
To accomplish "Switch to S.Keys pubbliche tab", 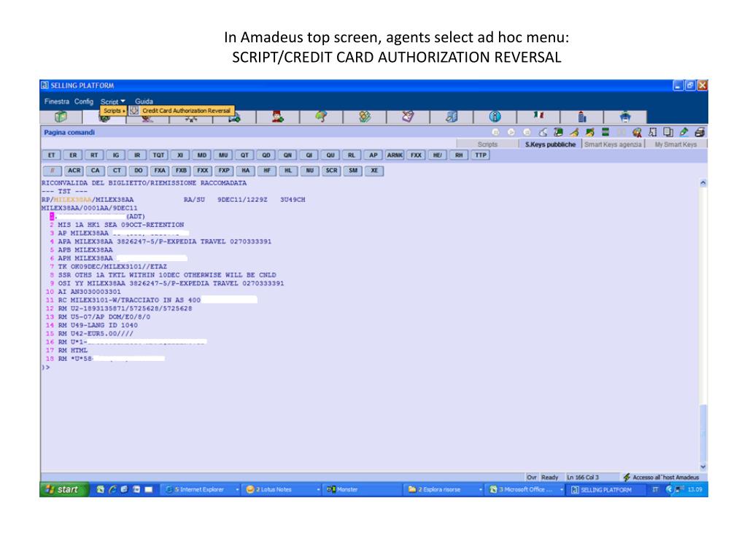I will (x=550, y=144).
